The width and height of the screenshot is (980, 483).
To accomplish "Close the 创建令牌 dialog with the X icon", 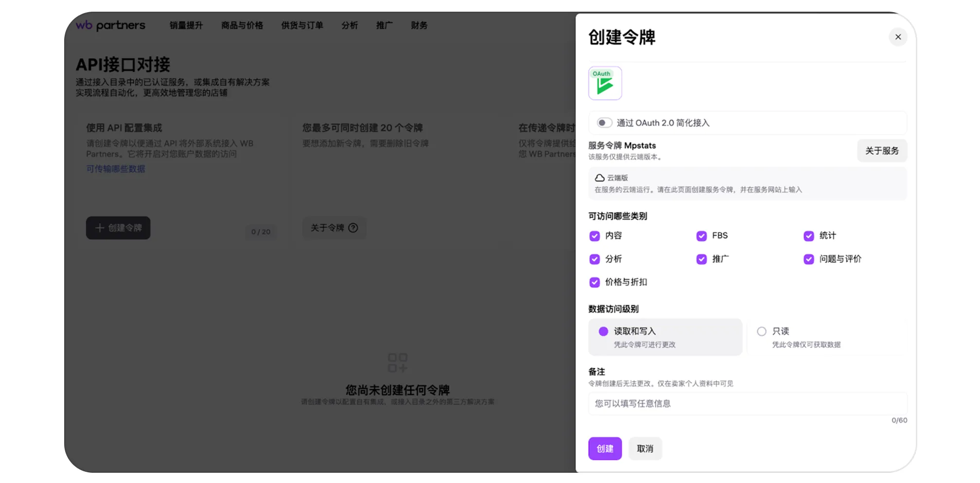I will click(898, 37).
